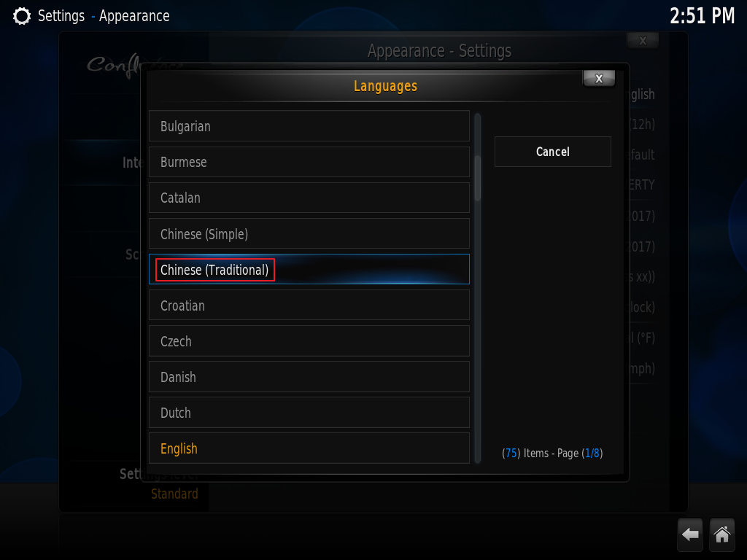This screenshot has height=560, width=747.
Task: Select Chinese (Traditional) entry
Action: 309,270
